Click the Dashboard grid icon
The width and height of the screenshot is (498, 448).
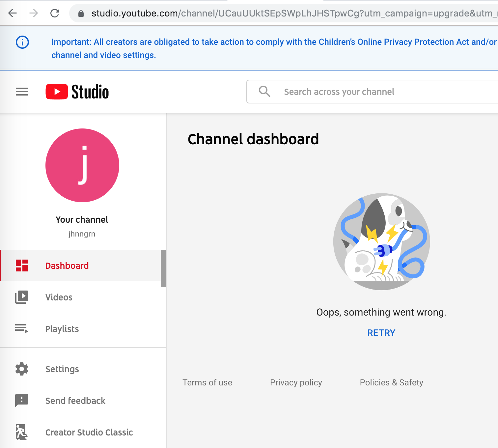[x=22, y=266]
